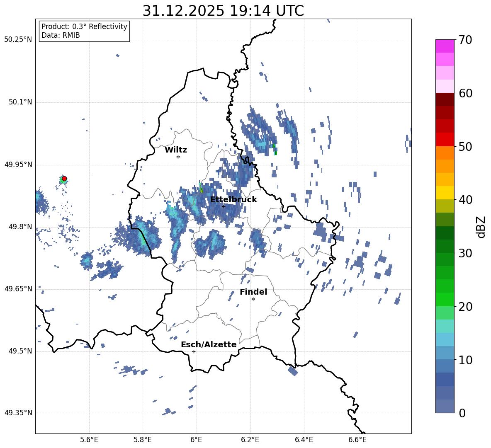This screenshot has width=491, height=448.
Task: Click the 70 tick on the colorbar
Action: (465, 40)
